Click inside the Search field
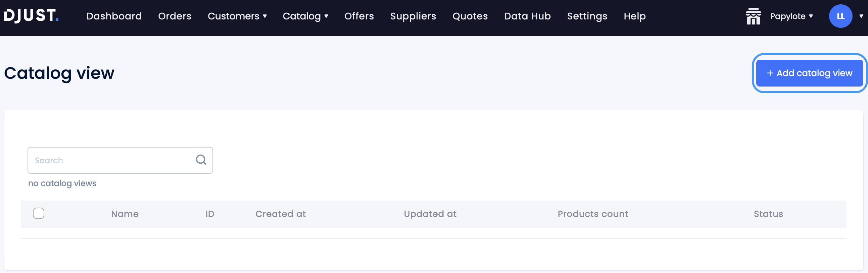The width and height of the screenshot is (868, 273). tap(101, 160)
